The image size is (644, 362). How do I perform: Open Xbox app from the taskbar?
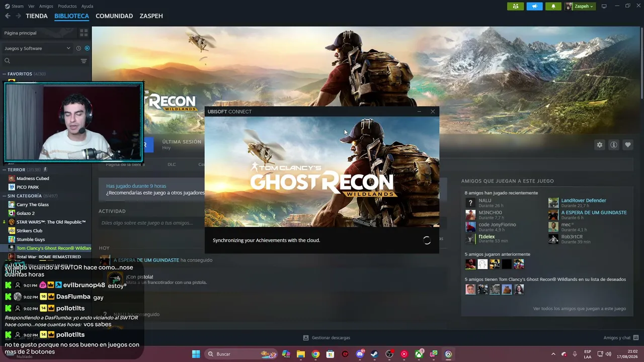[419, 354]
